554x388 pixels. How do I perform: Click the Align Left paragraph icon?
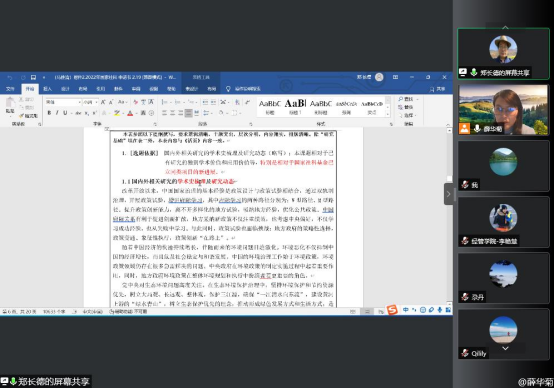pyautogui.click(x=164, y=113)
